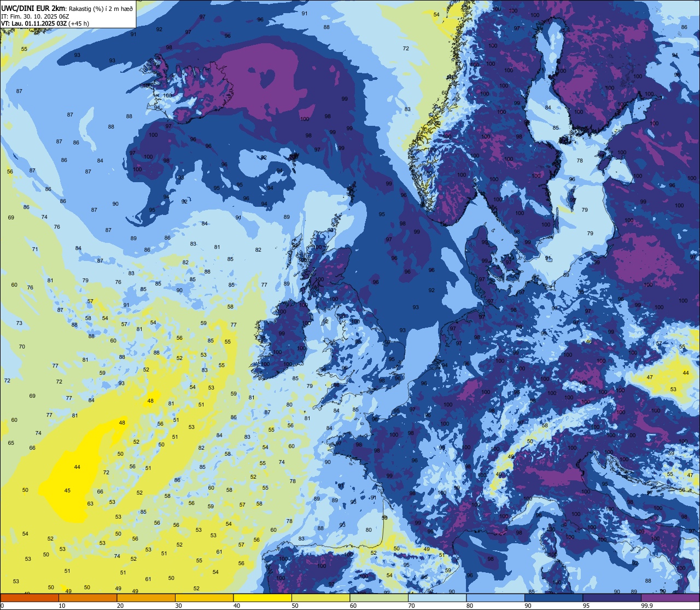Click the legend label '99.9'

(x=647, y=606)
